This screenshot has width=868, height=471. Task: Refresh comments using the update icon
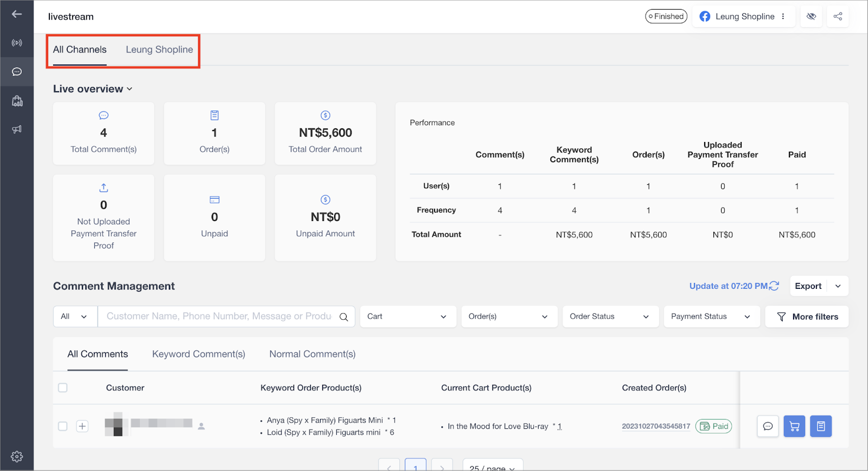pos(774,286)
